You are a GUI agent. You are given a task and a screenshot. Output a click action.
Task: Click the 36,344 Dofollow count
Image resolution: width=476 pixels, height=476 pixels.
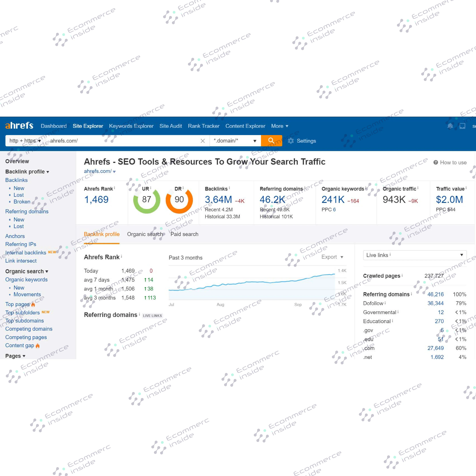[x=435, y=303]
